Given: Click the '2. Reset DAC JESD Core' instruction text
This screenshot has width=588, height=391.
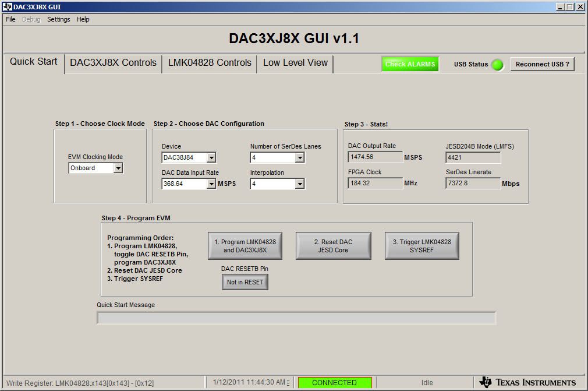Looking at the screenshot, I should 144,270.
